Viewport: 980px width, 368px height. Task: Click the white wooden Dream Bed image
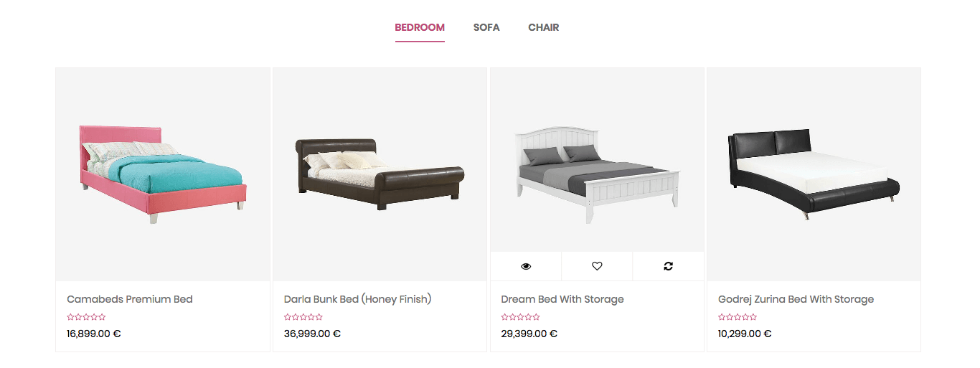pyautogui.click(x=597, y=174)
